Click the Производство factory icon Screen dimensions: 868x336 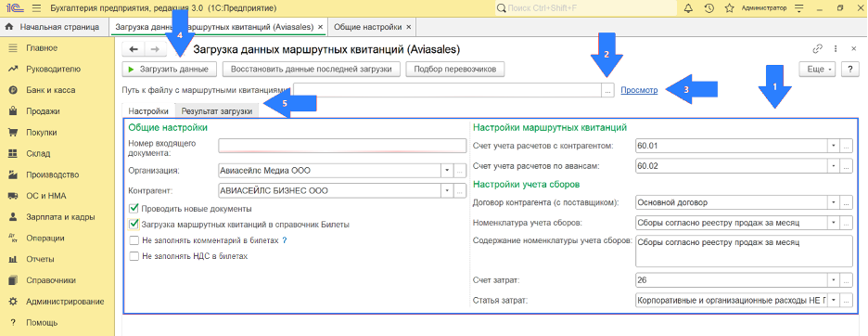click(x=13, y=174)
